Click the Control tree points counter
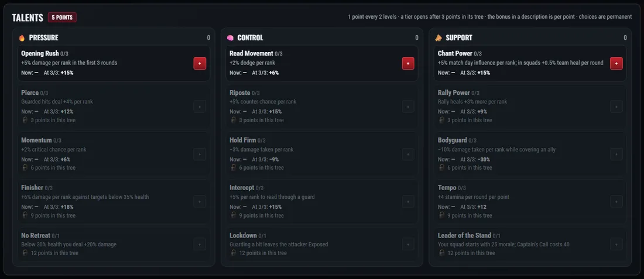Viewport: 644px width, 279px height. [x=417, y=38]
